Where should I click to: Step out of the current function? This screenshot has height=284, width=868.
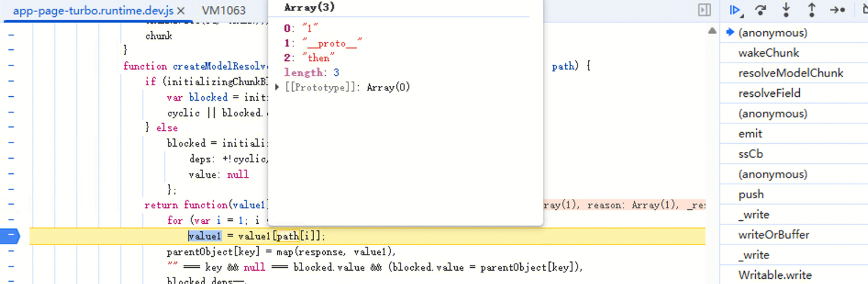tap(811, 10)
